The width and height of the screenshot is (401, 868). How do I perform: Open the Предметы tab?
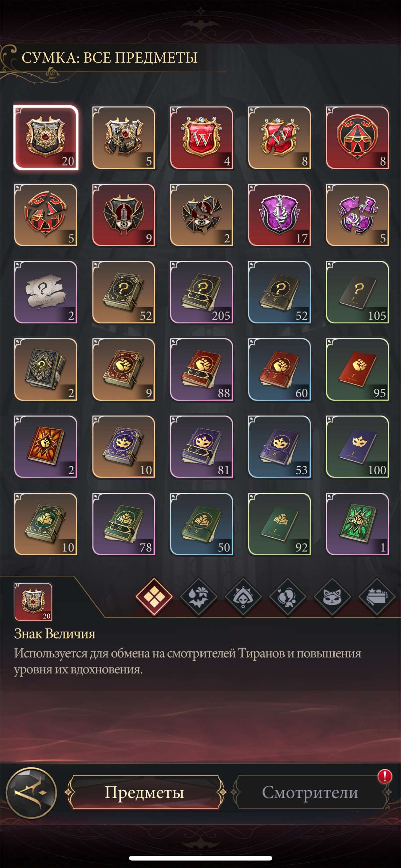[145, 792]
